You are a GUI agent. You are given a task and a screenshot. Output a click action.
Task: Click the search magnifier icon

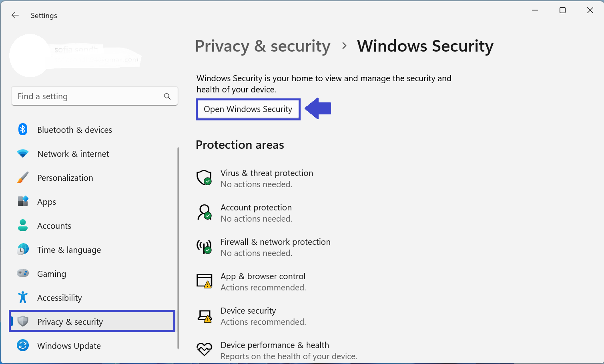click(x=167, y=96)
